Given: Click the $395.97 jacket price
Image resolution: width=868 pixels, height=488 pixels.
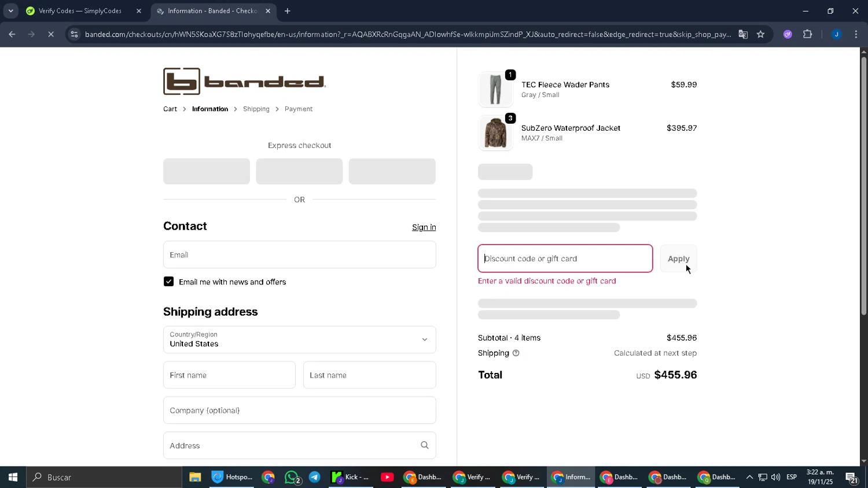Looking at the screenshot, I should [x=682, y=128].
